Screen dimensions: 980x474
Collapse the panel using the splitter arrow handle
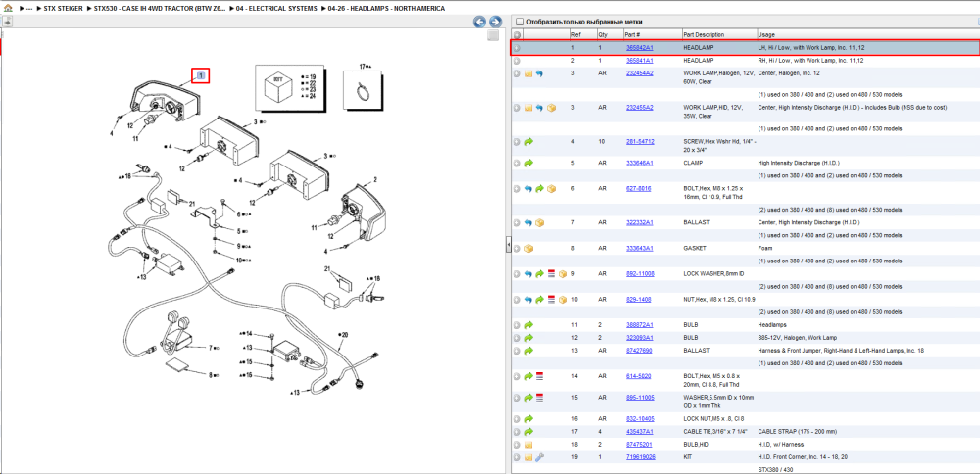coord(508,245)
